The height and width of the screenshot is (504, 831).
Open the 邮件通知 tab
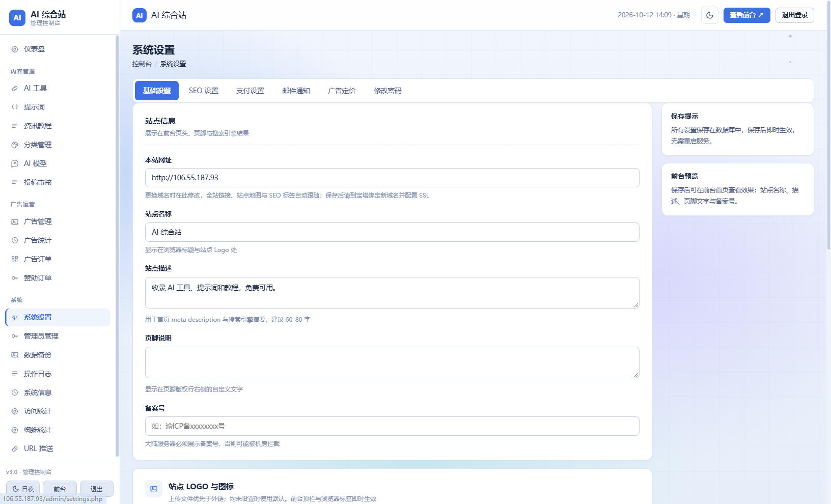click(296, 91)
